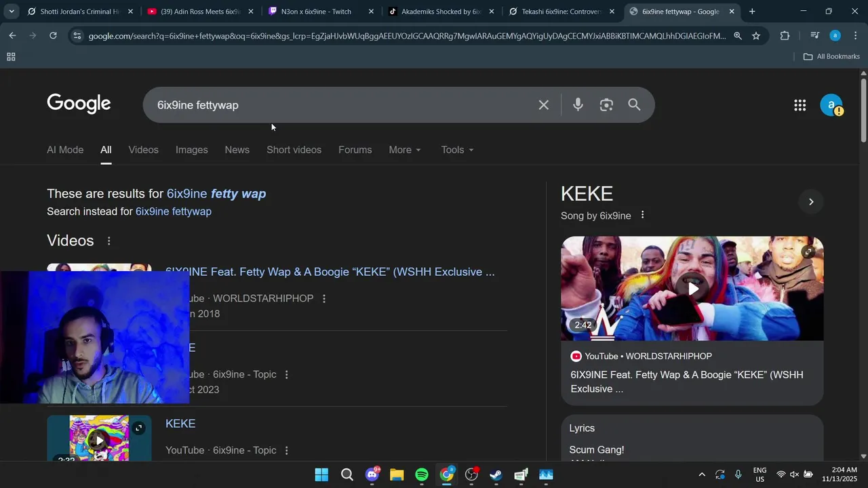Screen dimensions: 868x488
Task: Open the zoom indicator in address bar
Action: [738, 36]
